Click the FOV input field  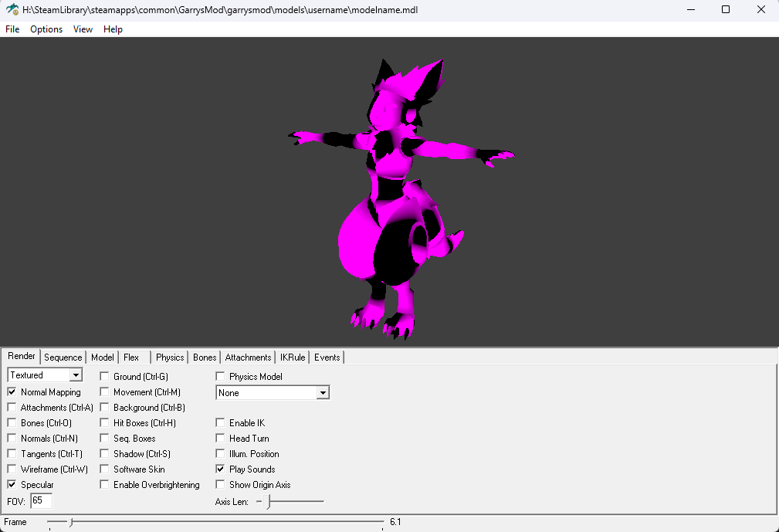tap(41, 500)
